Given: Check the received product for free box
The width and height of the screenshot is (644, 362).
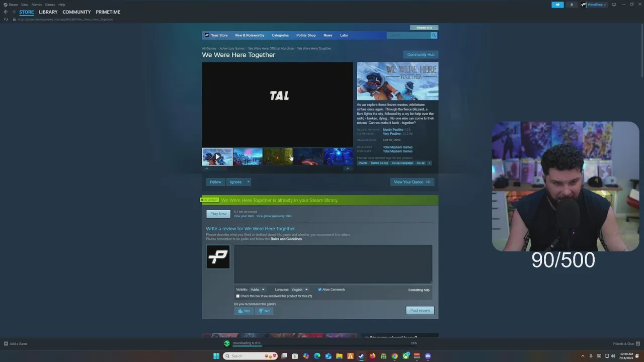Looking at the screenshot, I should coord(238,296).
